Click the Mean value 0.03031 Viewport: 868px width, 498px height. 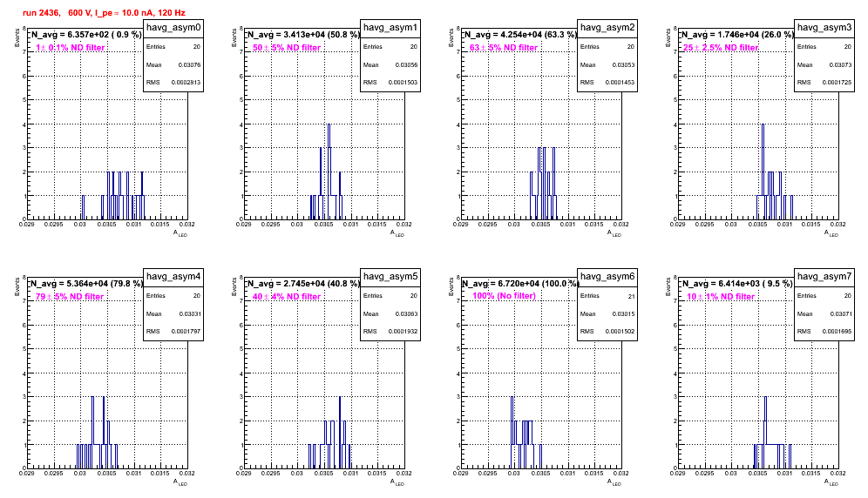(189, 314)
